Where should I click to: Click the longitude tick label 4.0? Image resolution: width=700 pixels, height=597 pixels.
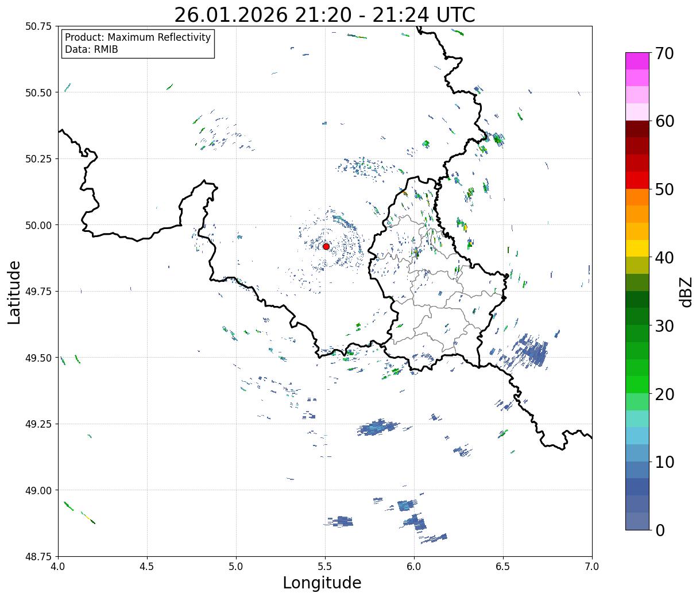click(x=58, y=567)
